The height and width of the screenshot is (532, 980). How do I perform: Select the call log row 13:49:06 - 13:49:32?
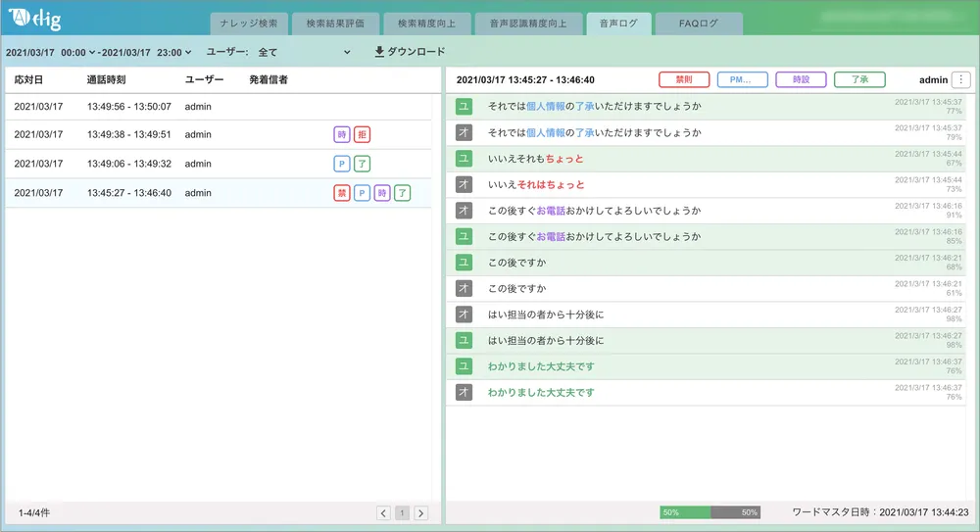[219, 164]
